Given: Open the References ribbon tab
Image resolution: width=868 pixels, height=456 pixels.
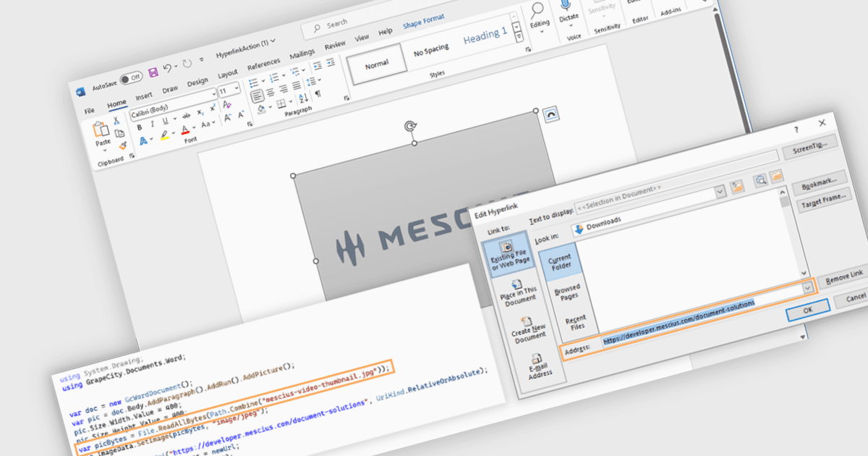Looking at the screenshot, I should tap(263, 64).
